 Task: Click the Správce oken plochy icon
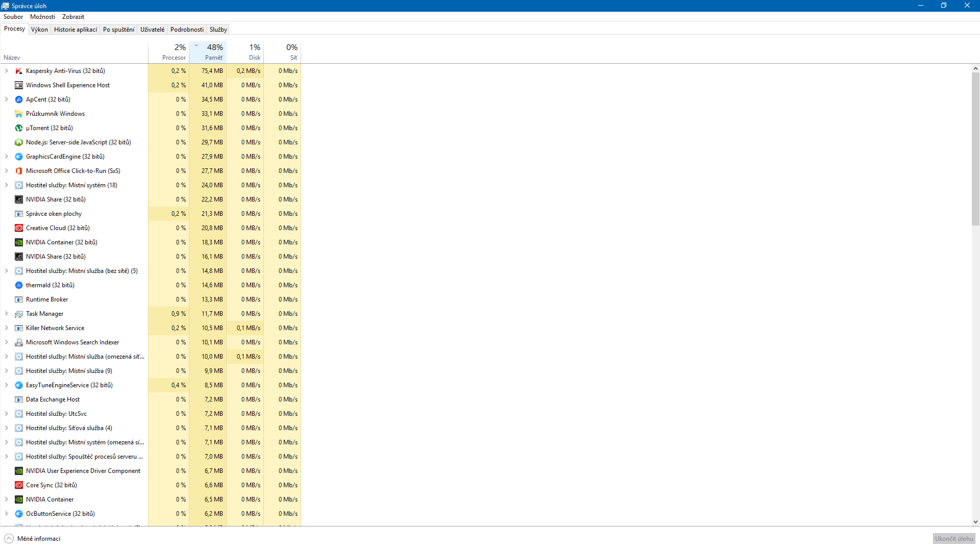19,214
